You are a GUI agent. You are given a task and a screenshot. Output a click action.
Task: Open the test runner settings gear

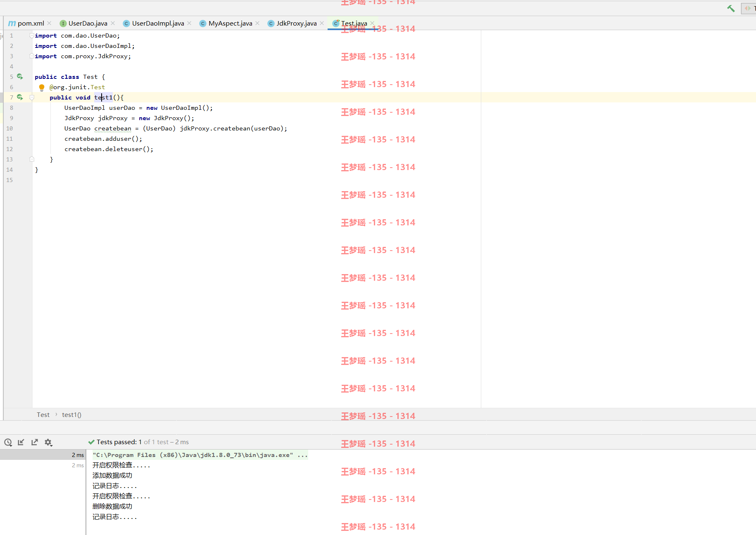[48, 443]
